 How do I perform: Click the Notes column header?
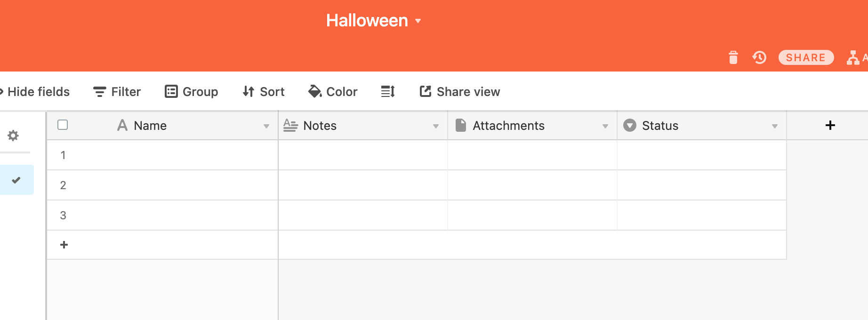[363, 126]
